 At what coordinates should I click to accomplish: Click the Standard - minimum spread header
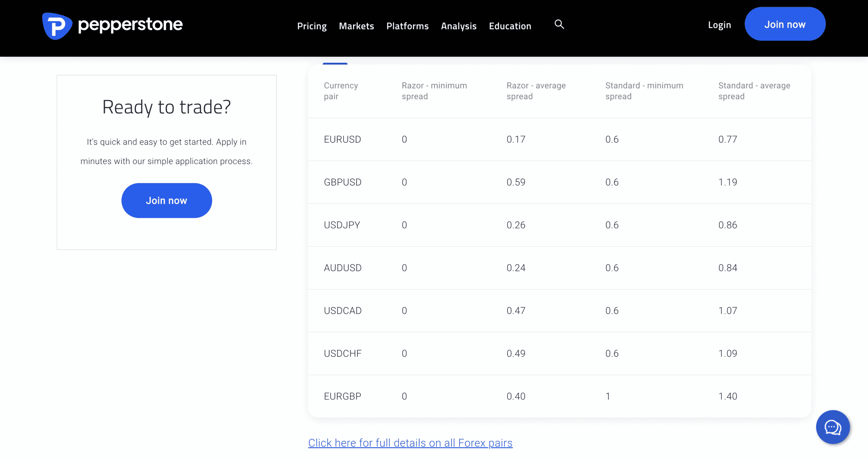[644, 91]
